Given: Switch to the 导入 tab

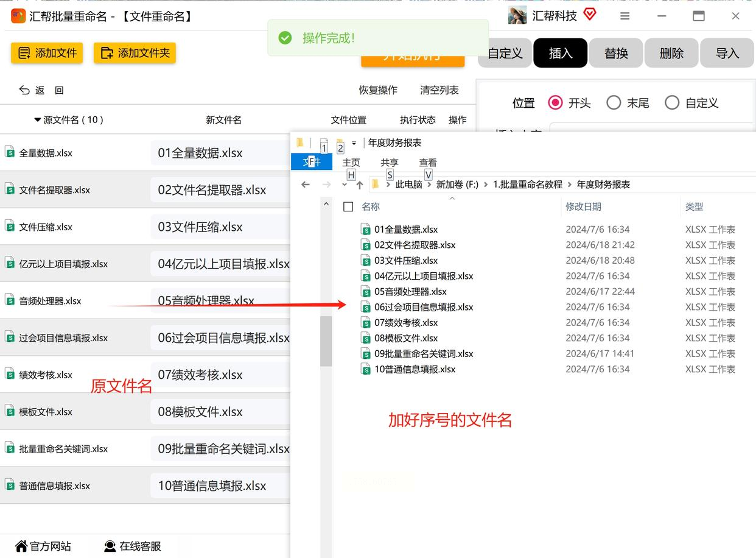Looking at the screenshot, I should click(727, 53).
